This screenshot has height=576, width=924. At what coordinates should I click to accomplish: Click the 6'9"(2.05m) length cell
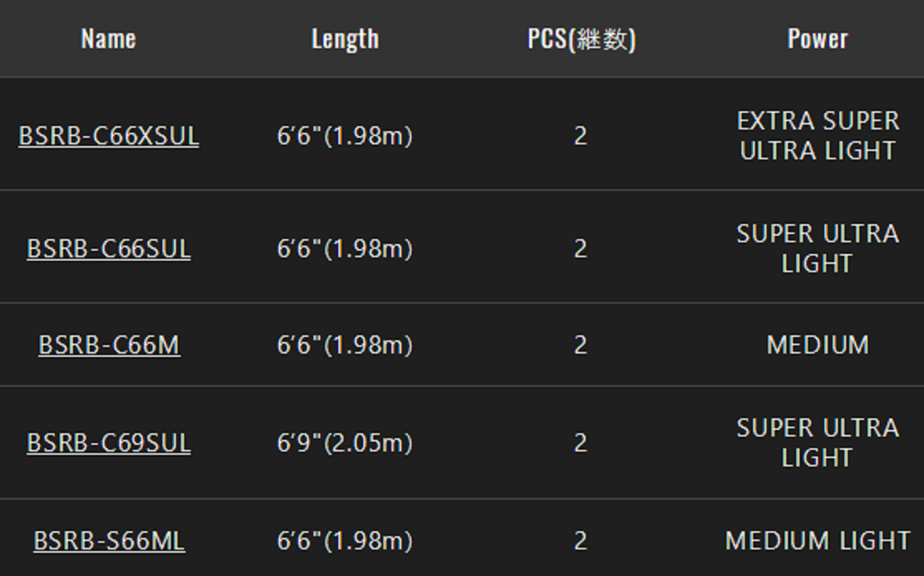(345, 442)
